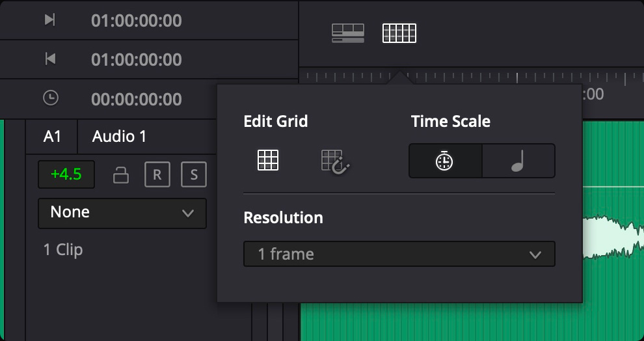
Task: Toggle the snap to grid magnet icon
Action: click(336, 161)
